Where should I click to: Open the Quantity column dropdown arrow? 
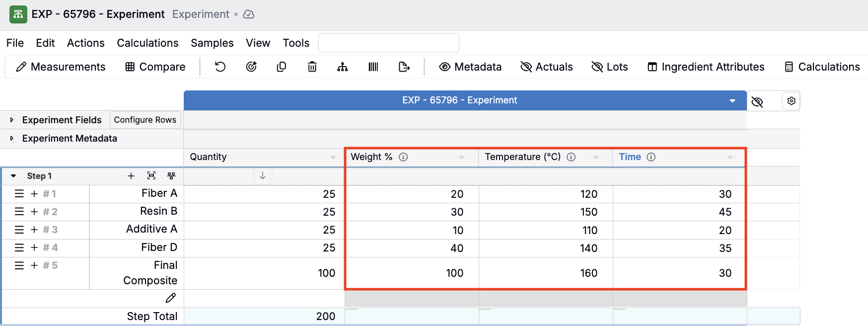click(333, 158)
